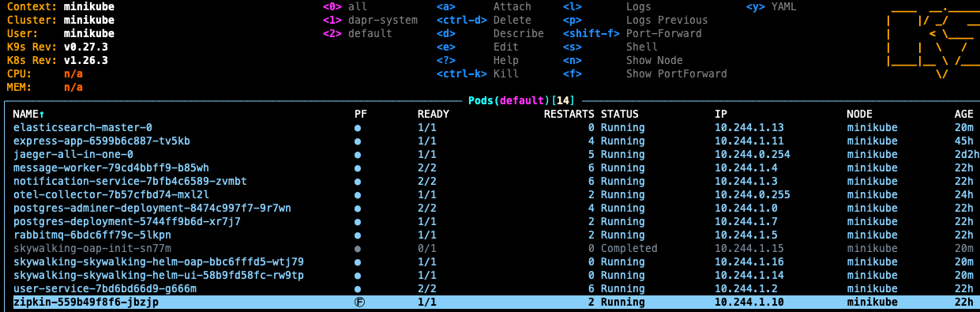Viewport: 980px width, 312px height.
Task: Select the skywalking-skywalking-helm-ui-58b9fd58fc-rw9tp pod name
Action: (x=159, y=276)
